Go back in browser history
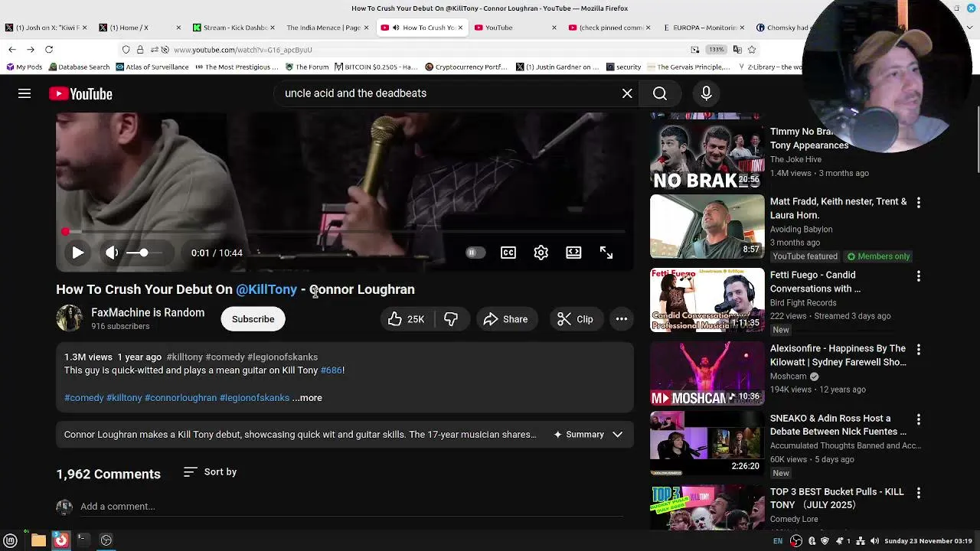Viewport: 980px width, 551px height. tap(12, 50)
